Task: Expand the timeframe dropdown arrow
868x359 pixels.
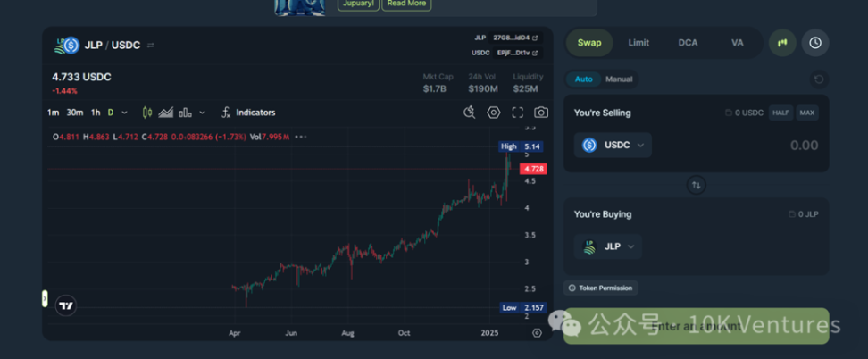Action: tap(124, 113)
